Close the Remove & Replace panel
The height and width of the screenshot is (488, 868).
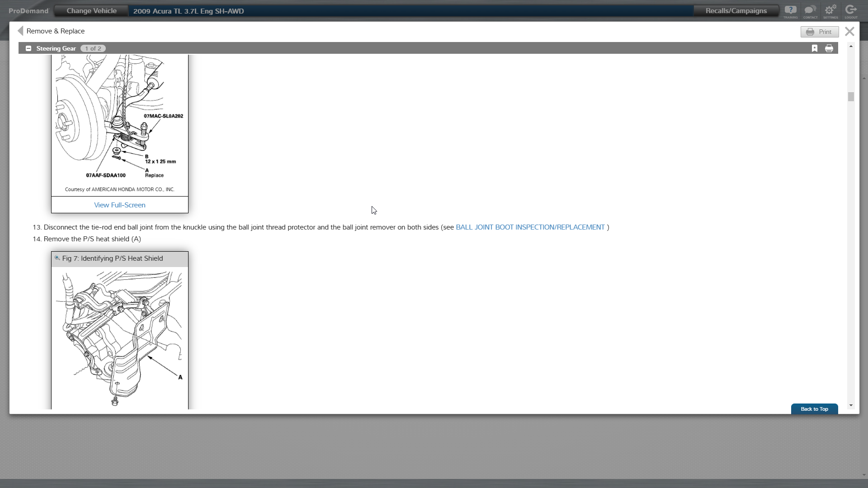pyautogui.click(x=849, y=32)
